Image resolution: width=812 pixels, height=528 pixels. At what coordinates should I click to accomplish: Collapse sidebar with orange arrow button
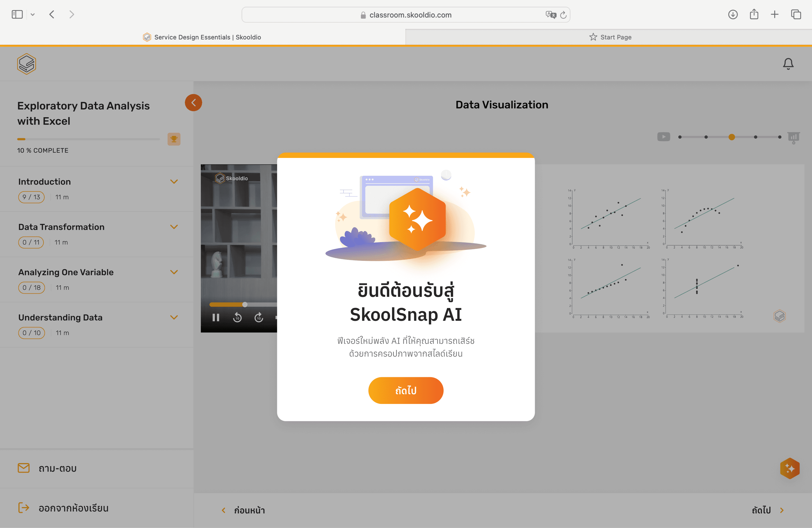[x=193, y=103]
